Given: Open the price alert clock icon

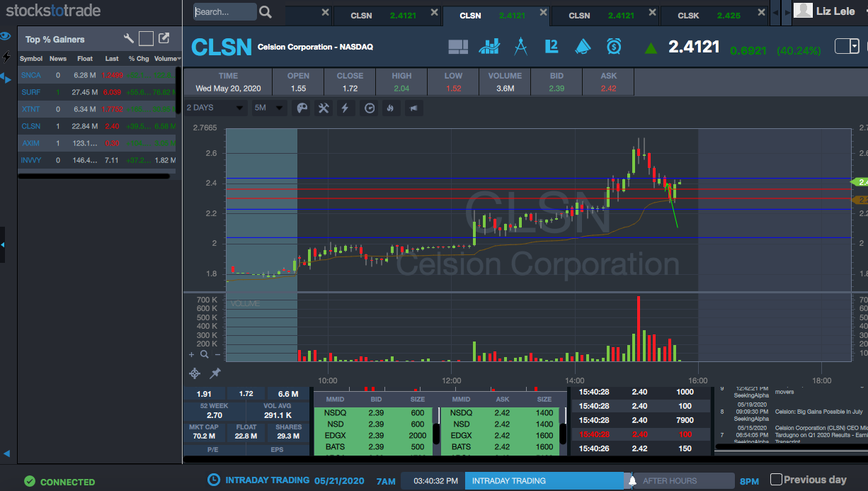Looking at the screenshot, I should [614, 47].
